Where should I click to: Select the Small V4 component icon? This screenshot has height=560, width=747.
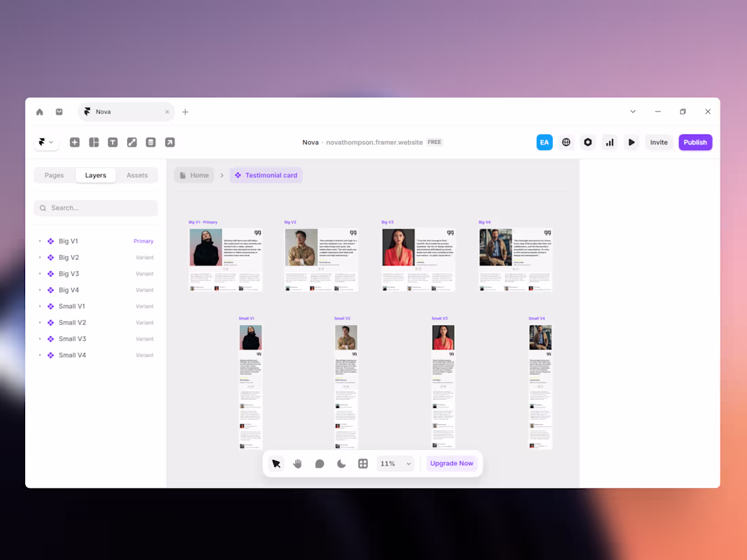click(50, 355)
